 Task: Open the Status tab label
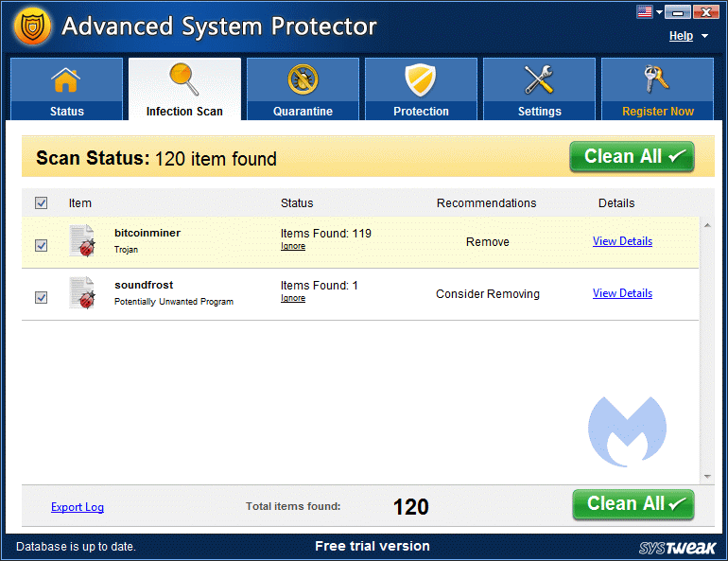click(x=67, y=112)
